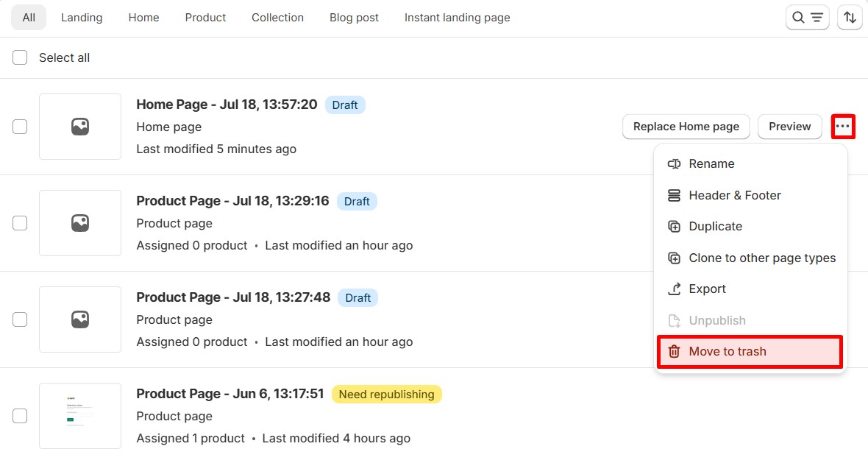Viewport: 868px width, 463px height.
Task: Check the Select all checkbox
Action: (20, 57)
